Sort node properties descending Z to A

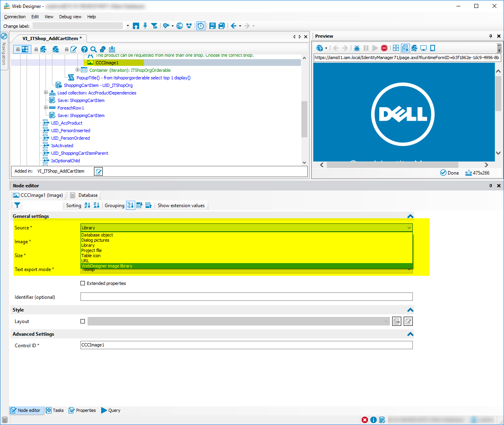click(x=96, y=205)
